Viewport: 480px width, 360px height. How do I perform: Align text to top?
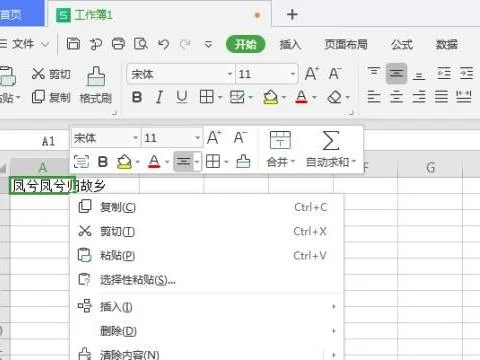(x=374, y=73)
